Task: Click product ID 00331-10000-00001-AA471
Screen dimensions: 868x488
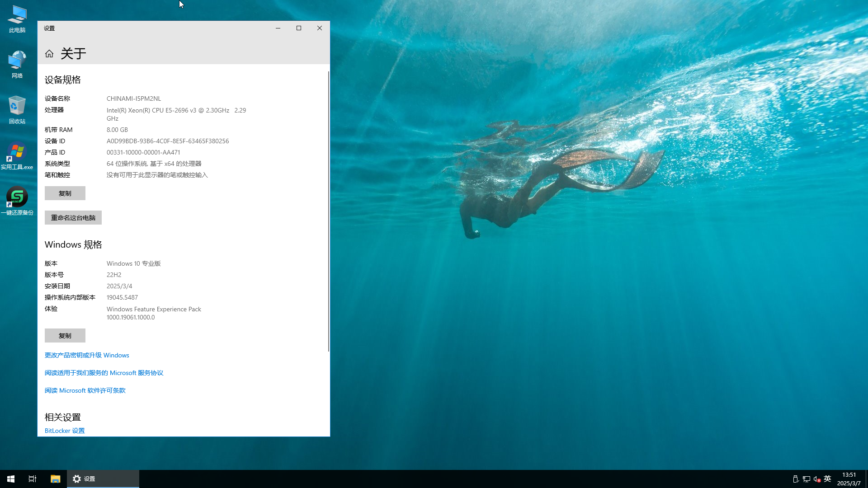Action: [143, 152]
